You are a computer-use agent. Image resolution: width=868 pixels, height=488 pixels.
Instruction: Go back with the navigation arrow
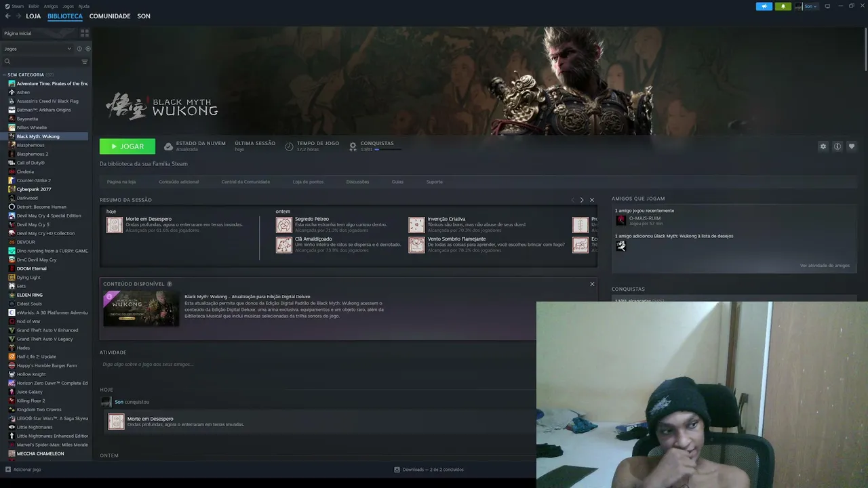(x=8, y=16)
